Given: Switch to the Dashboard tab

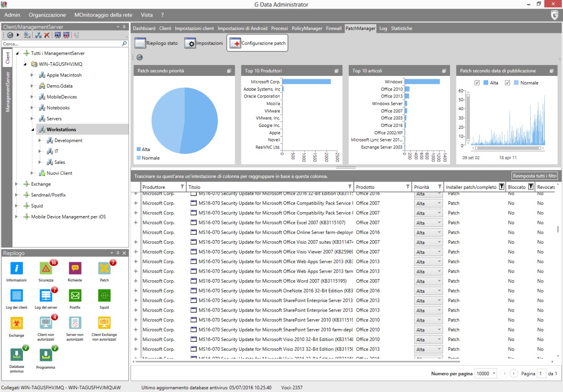Looking at the screenshot, I should coord(144,29).
